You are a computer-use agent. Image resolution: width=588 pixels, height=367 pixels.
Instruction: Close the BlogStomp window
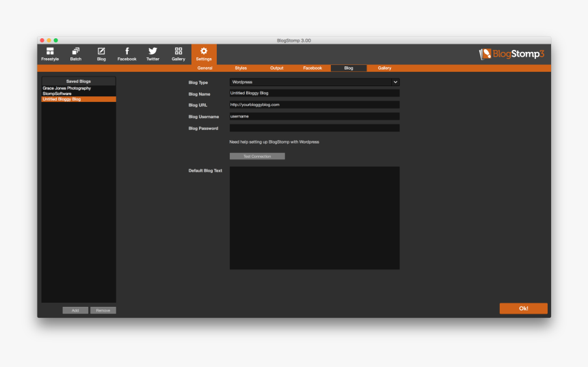tap(42, 40)
